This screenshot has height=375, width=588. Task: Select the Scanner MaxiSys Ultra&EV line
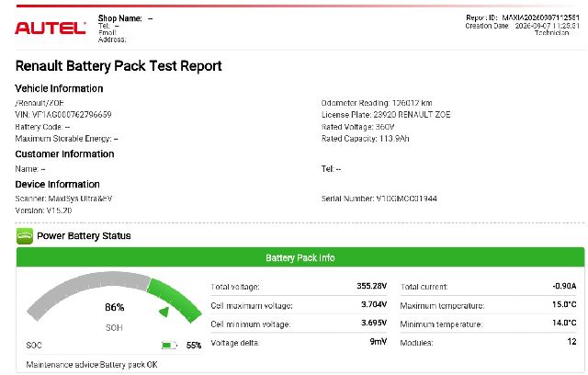(63, 199)
